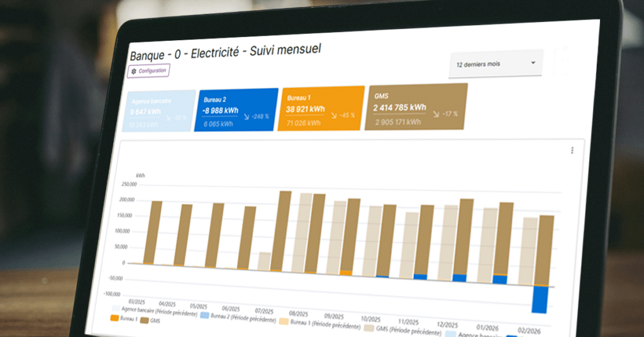
Task: Click Bureau 2 (Période précédente) legend marker
Action: [x=204, y=316]
